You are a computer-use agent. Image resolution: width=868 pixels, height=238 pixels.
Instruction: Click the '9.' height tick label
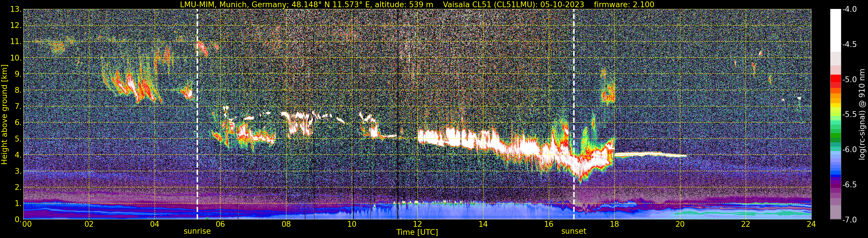[18, 74]
